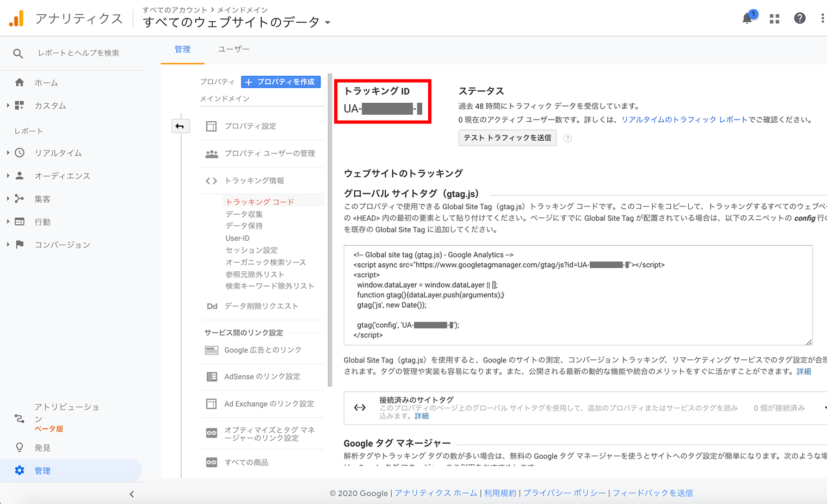The height and width of the screenshot is (504, 827).
Task: Open User-ID menu item
Action: (238, 238)
